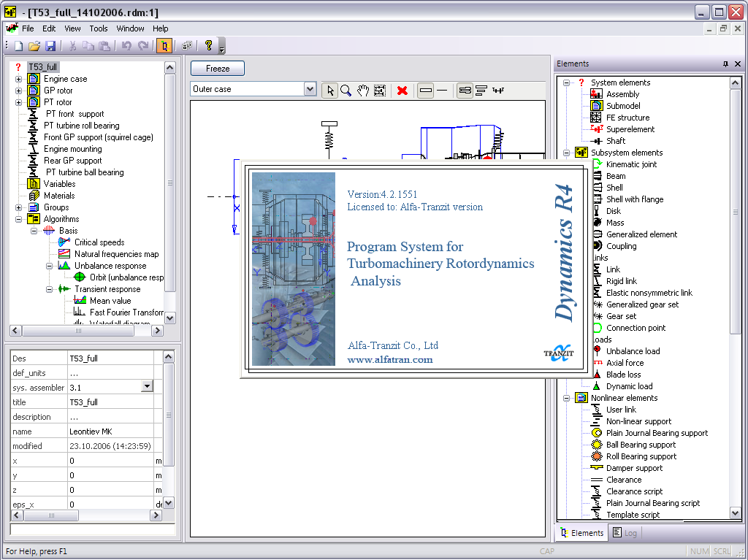Image resolution: width=748 pixels, height=560 pixels.
Task: Open the Tools menu
Action: click(x=99, y=28)
